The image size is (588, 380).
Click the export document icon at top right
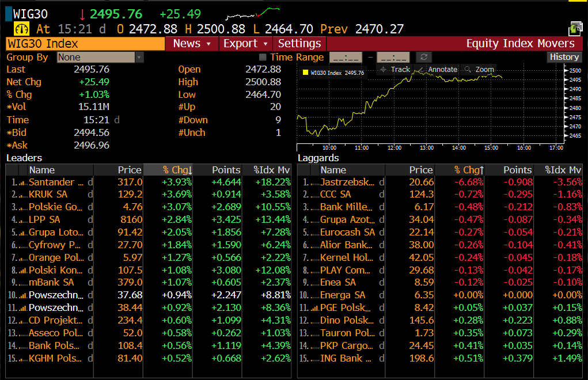(576, 29)
